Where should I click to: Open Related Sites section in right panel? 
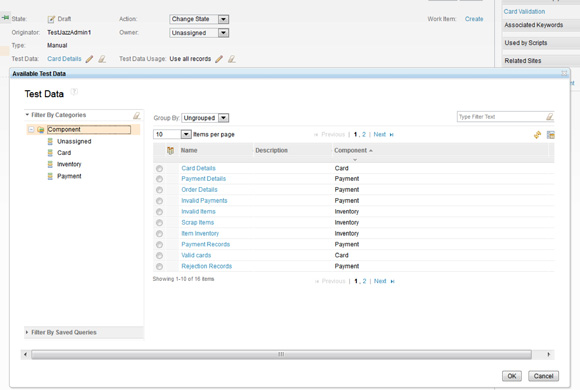(523, 61)
